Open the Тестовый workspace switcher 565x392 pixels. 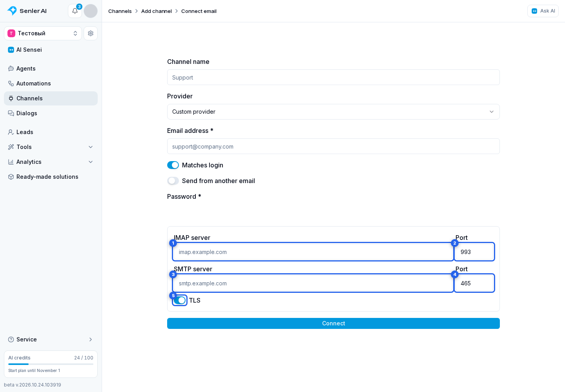(43, 33)
